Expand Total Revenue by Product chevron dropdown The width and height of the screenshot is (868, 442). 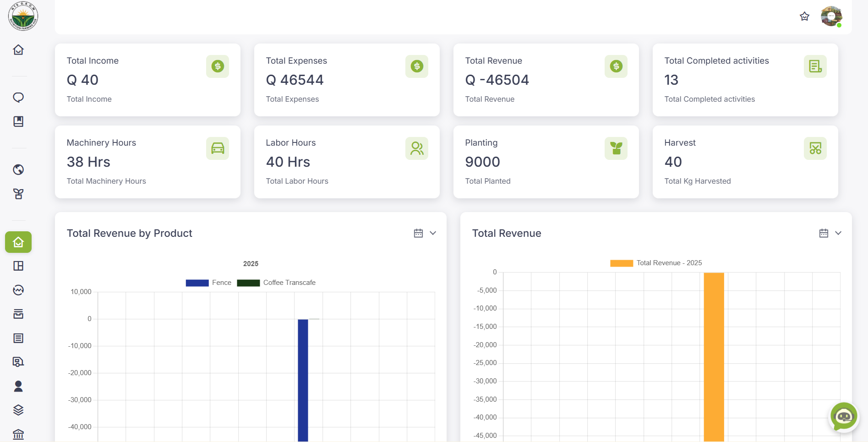[x=433, y=233]
